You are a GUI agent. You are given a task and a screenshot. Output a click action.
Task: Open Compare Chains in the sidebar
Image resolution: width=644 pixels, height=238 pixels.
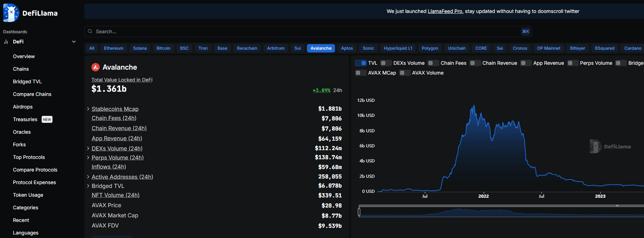point(32,94)
